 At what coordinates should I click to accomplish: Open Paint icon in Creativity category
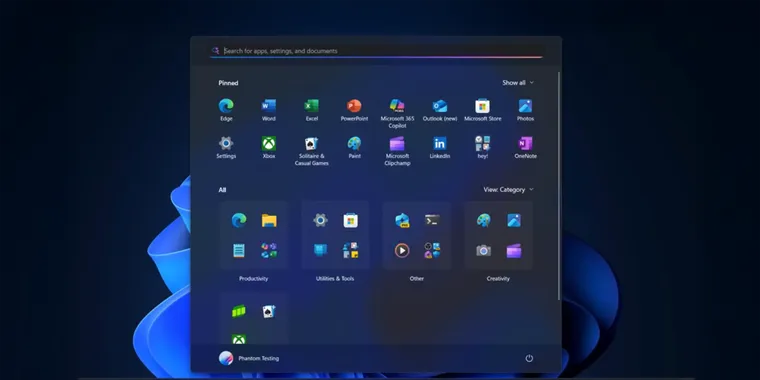click(483, 221)
